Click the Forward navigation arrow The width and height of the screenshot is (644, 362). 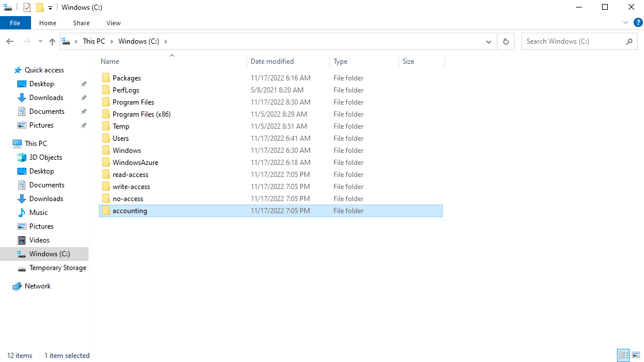coord(26,41)
